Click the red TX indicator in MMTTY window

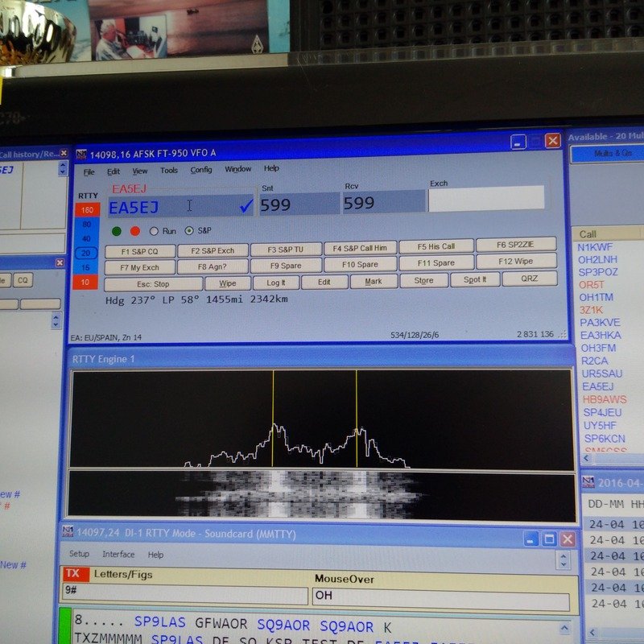point(72,574)
